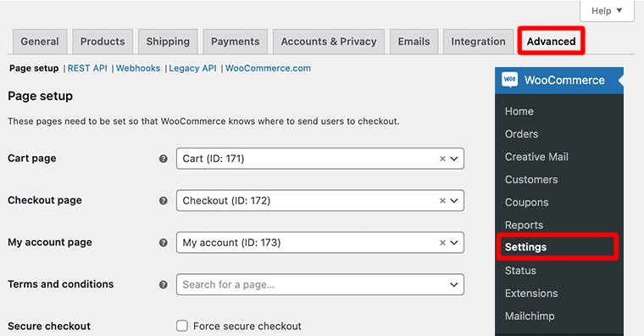Clear the My account page selection
644x336 pixels.
click(x=442, y=243)
